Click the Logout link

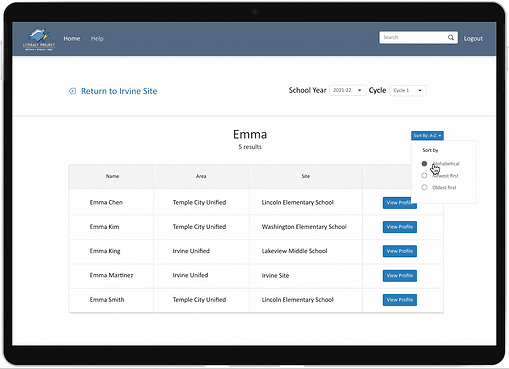[x=473, y=38]
